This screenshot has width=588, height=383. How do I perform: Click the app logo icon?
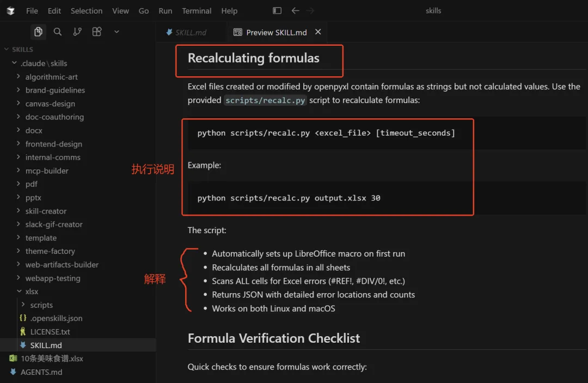11,11
